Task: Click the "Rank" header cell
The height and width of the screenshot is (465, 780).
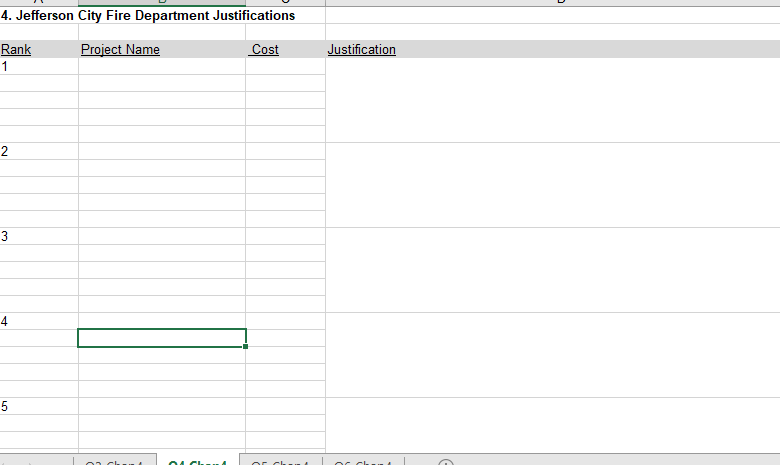Action: (39, 49)
